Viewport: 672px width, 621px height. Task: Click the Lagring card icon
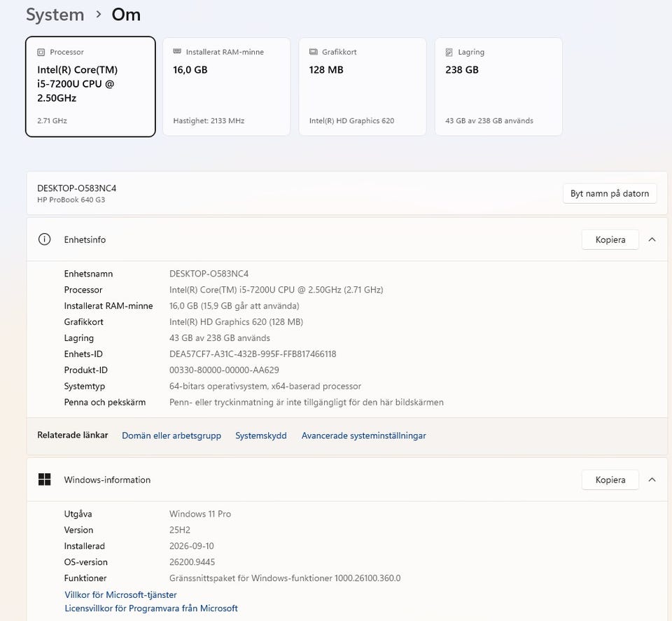[x=449, y=53]
